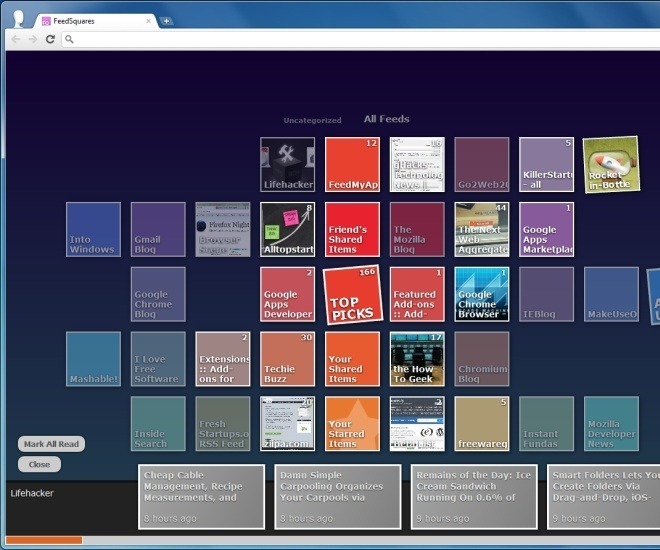
Task: Open the Smart Folders article card
Action: pyautogui.click(x=604, y=497)
